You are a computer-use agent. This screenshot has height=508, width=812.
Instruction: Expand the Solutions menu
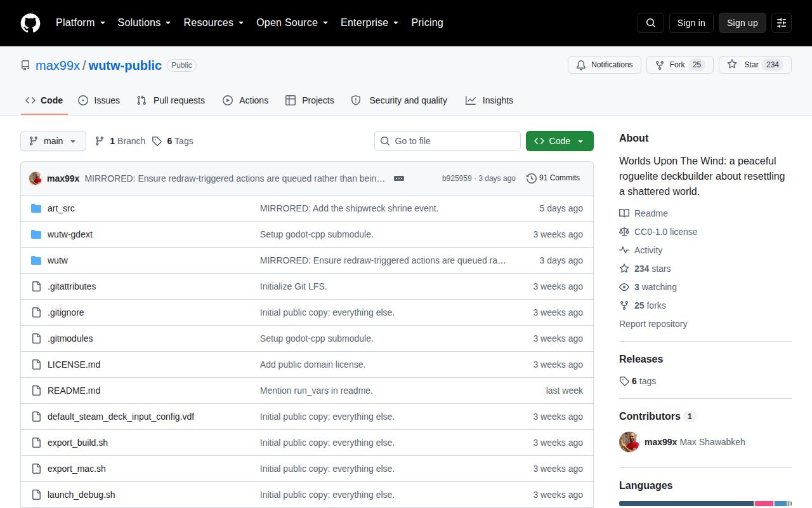click(x=144, y=23)
